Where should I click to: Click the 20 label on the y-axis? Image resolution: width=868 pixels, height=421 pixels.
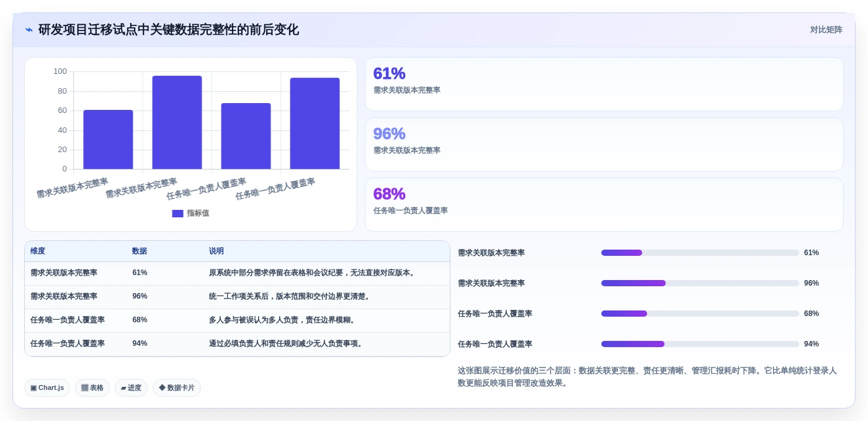[62, 150]
